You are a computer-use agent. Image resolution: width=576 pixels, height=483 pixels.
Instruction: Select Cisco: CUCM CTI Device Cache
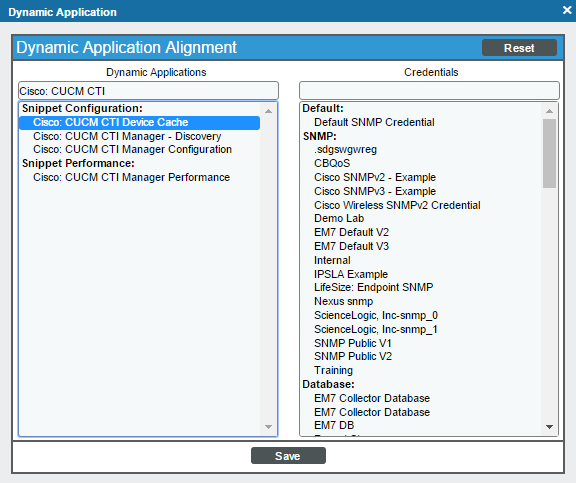pos(139,122)
